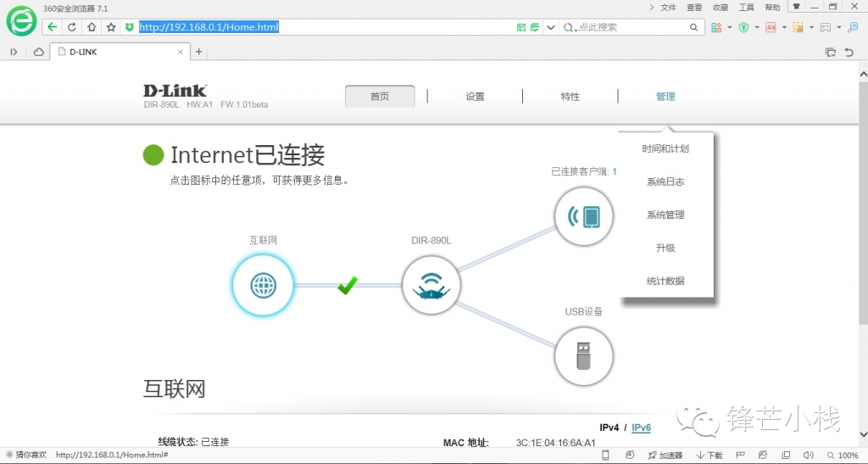Open a new tab with plus button
Viewport: 868px width, 464px height.
point(198,52)
